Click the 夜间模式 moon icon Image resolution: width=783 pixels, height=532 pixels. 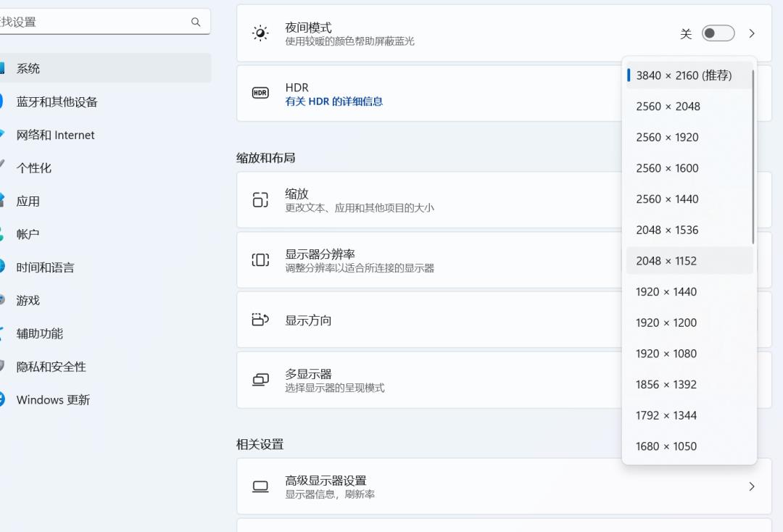coord(260,33)
